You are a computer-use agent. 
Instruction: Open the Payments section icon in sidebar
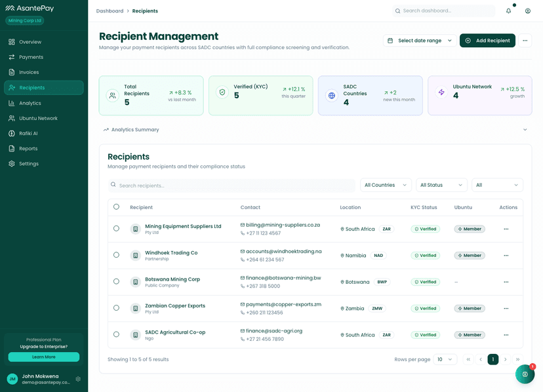pos(11,57)
